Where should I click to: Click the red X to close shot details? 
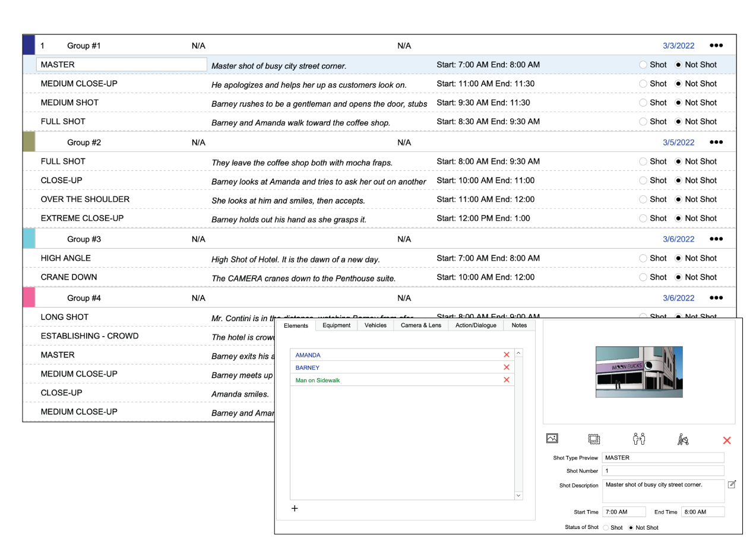(727, 440)
